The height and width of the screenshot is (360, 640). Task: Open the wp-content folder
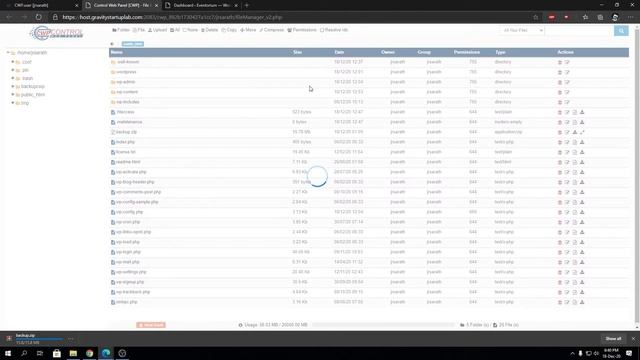point(127,92)
